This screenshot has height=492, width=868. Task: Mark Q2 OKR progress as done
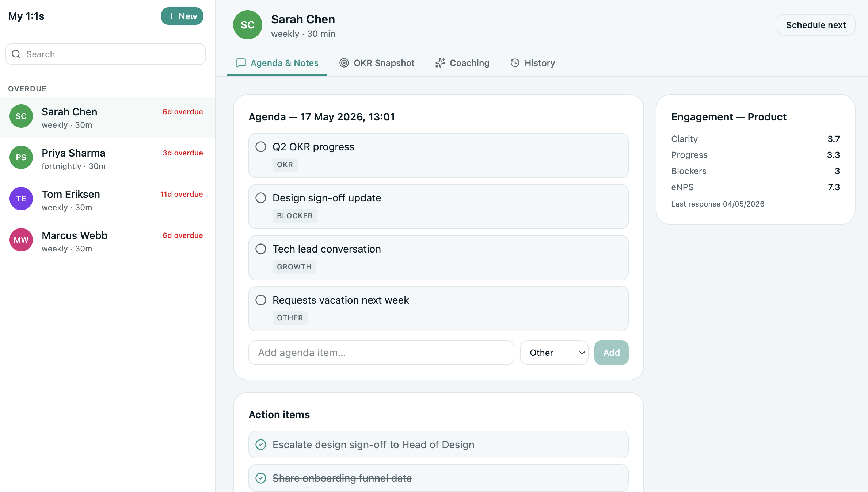tap(261, 147)
